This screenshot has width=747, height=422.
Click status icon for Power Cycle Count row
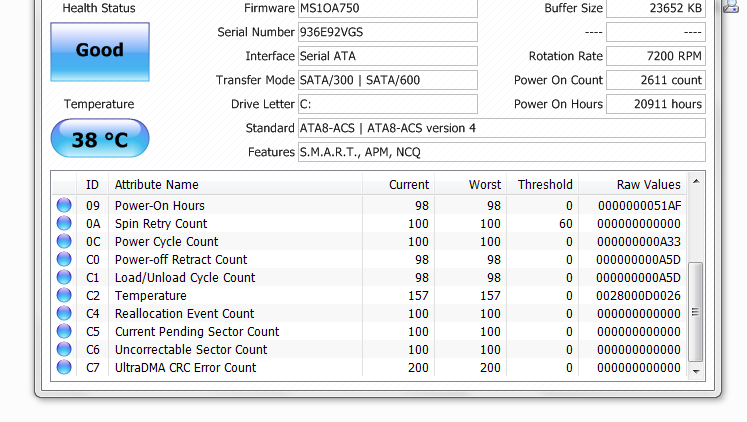click(64, 241)
